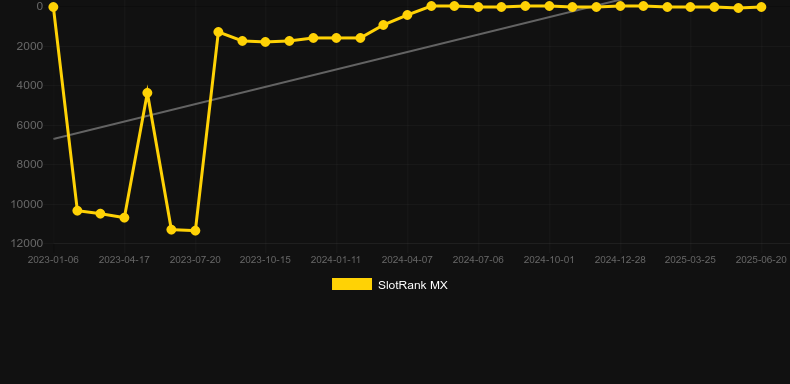The width and height of the screenshot is (790, 384).
Task: Select the spike data point near 4000
Action: coord(147,93)
